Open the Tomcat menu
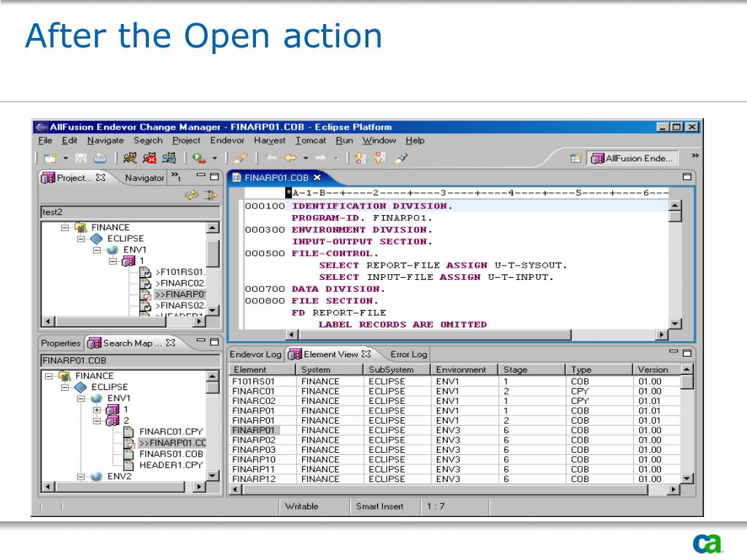 (x=311, y=141)
